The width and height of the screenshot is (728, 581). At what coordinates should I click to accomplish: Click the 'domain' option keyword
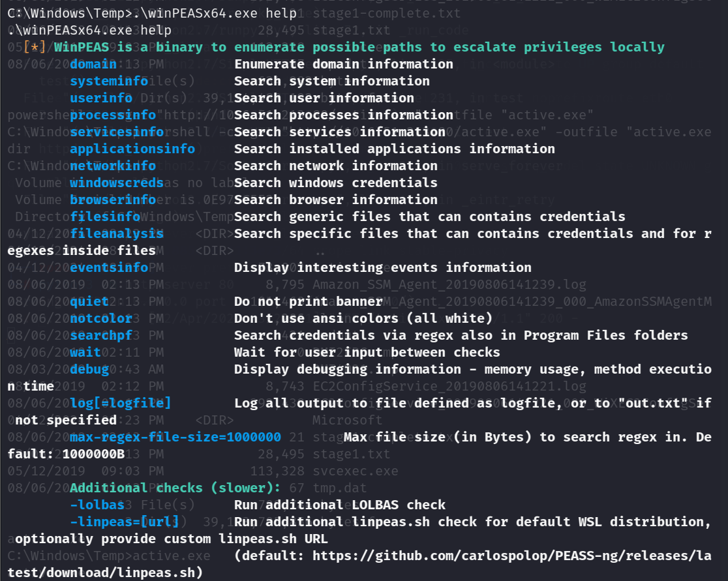pos(93,64)
